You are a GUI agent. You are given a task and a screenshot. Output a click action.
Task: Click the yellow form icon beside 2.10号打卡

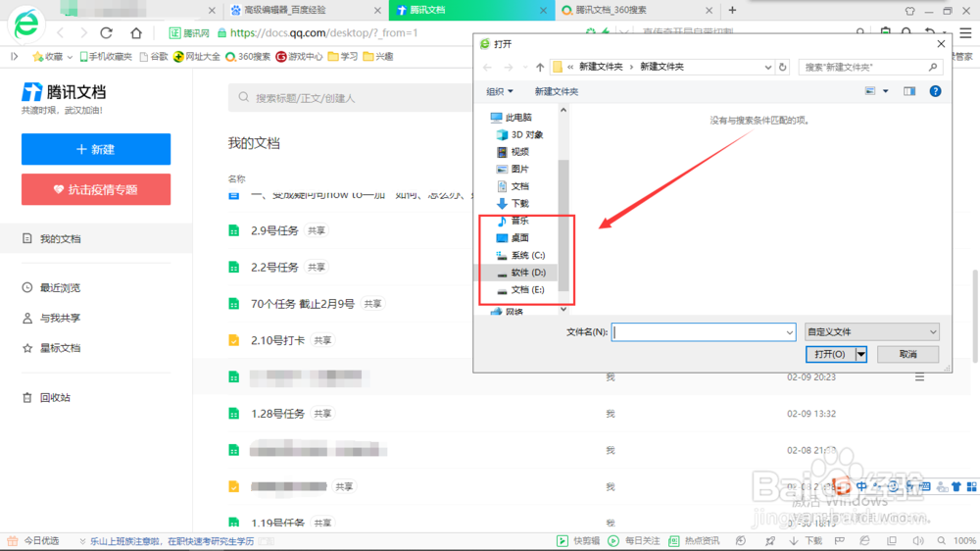234,340
